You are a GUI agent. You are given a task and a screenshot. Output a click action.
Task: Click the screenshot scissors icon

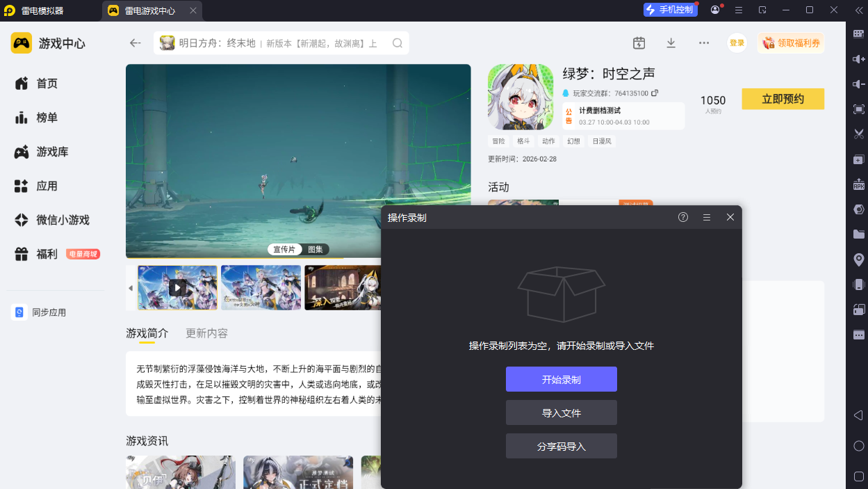[859, 134]
